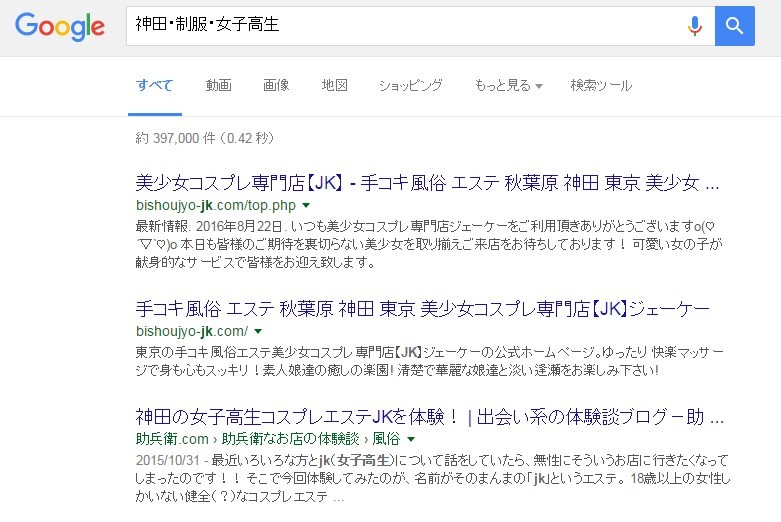Click snippet starting 東京の手コキ風俗エステ
The image size is (781, 522).
[x=429, y=361]
